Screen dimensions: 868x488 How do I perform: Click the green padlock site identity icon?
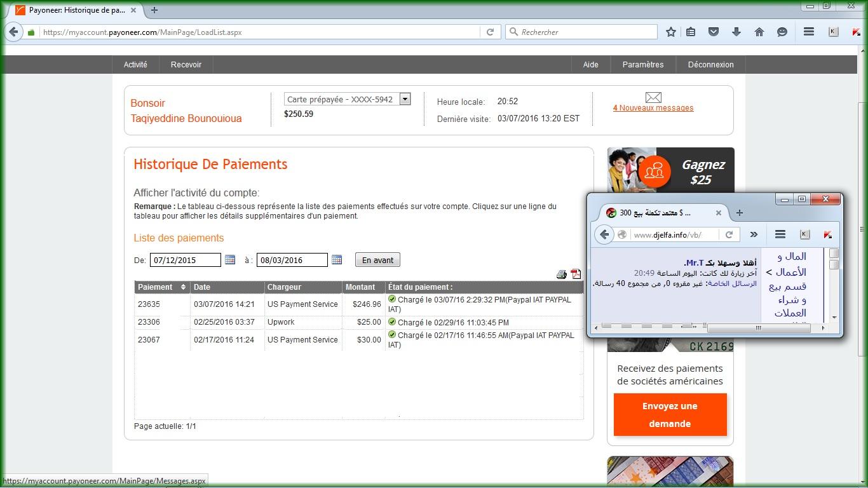pos(31,32)
